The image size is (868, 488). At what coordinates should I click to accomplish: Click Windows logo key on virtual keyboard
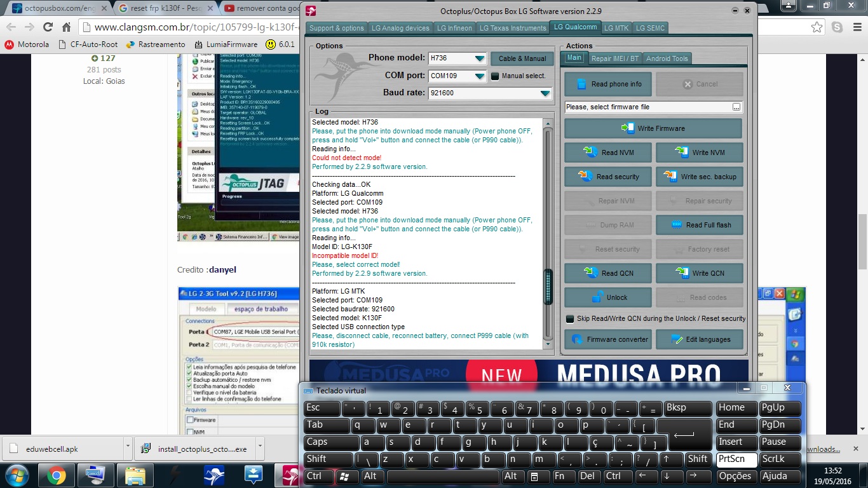tap(344, 477)
